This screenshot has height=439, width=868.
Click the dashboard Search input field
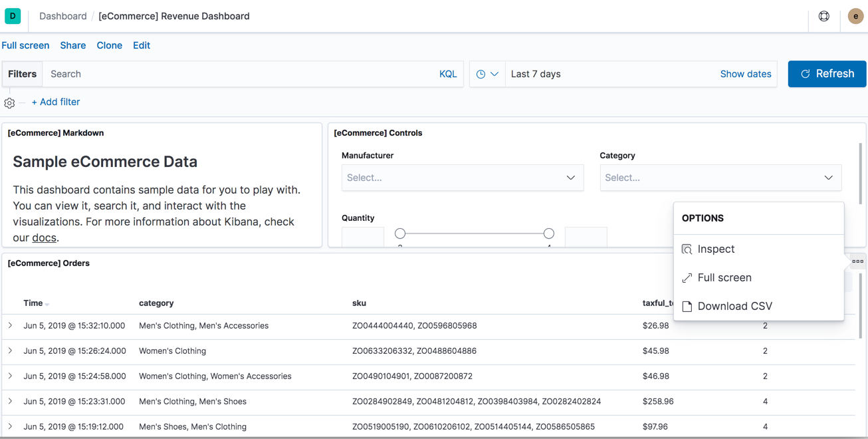[x=199, y=74]
